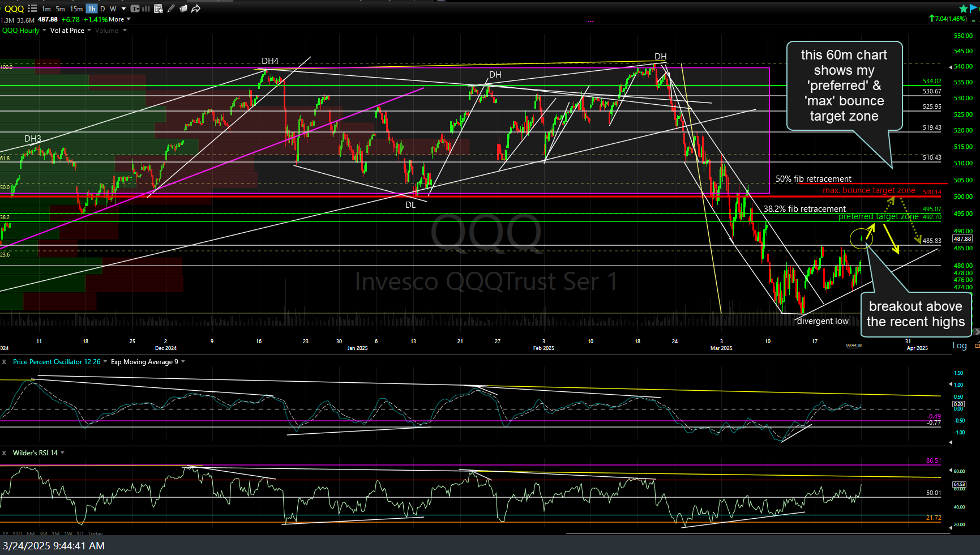
Task: Select the 6M range button
Action: 31,533
